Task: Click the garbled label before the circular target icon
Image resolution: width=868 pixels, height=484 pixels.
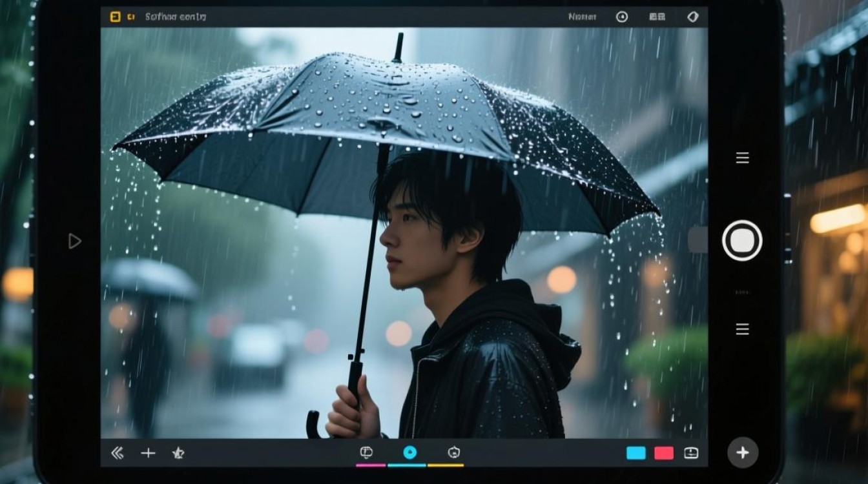Action: click(583, 17)
